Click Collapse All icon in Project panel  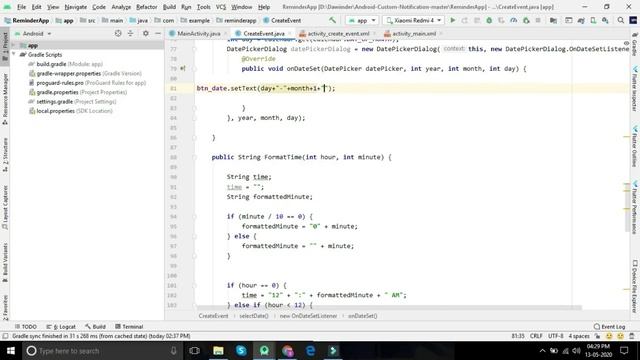pos(131,33)
